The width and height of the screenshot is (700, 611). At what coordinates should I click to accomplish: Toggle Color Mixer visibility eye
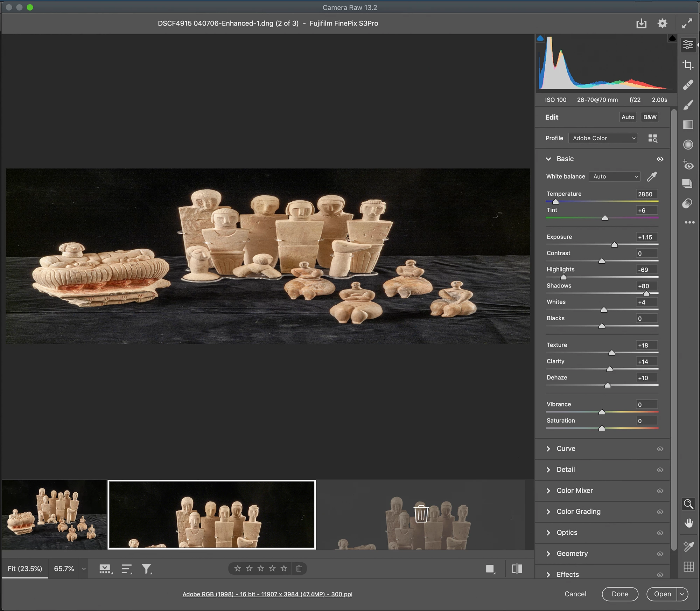tap(660, 491)
